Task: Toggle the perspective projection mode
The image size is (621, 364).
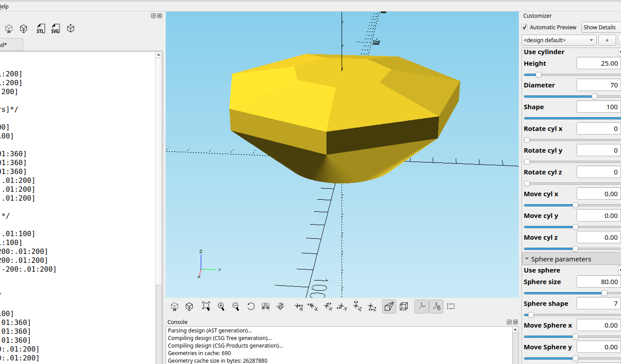Action: tap(389, 306)
